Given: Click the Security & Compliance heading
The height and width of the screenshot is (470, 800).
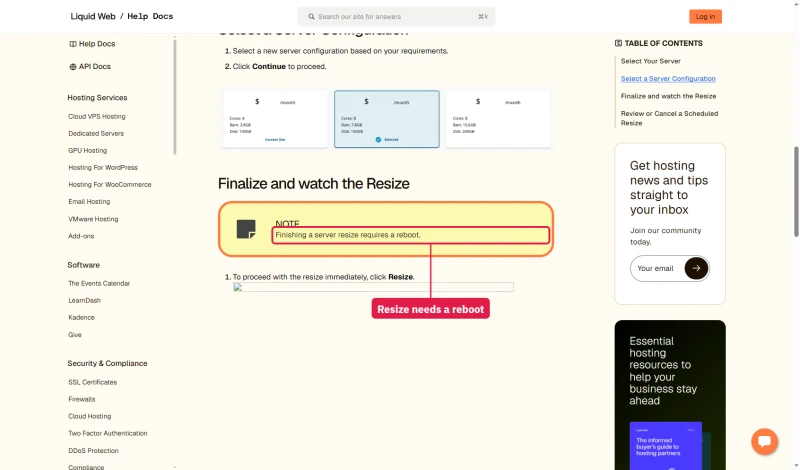Looking at the screenshot, I should pos(107,363).
